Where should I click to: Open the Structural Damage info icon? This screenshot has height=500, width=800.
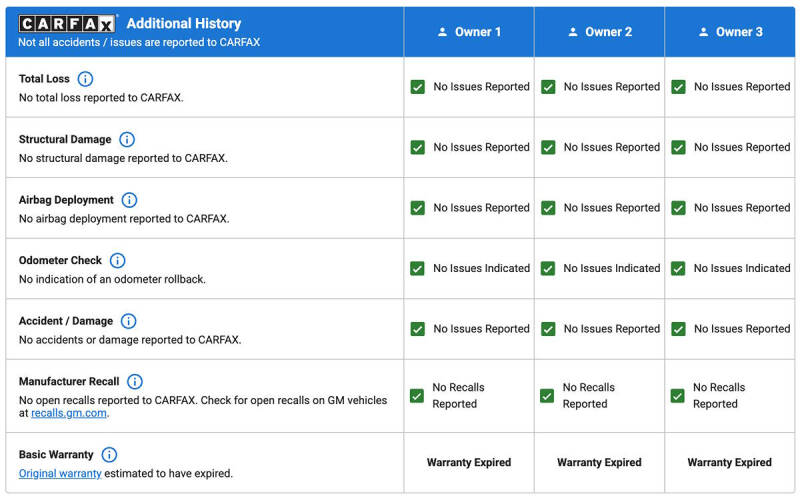point(127,140)
